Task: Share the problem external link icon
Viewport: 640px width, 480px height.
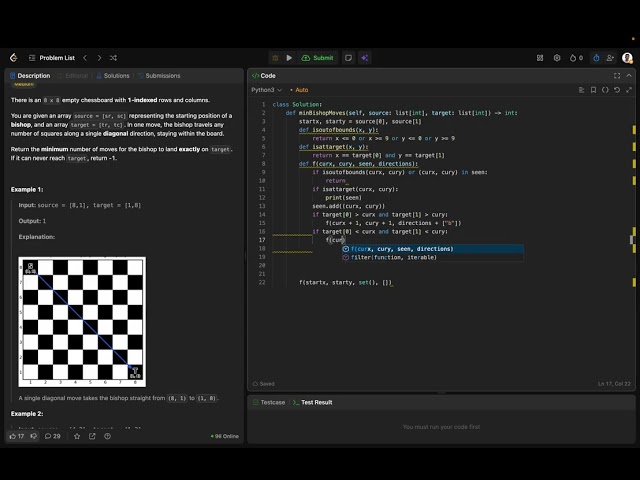Action: [x=92, y=436]
